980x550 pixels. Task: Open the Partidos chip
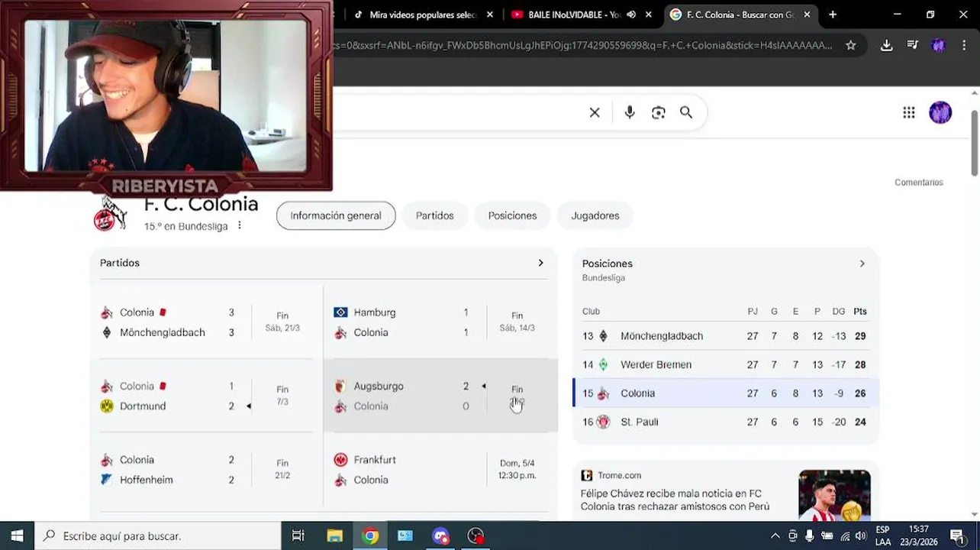point(435,215)
